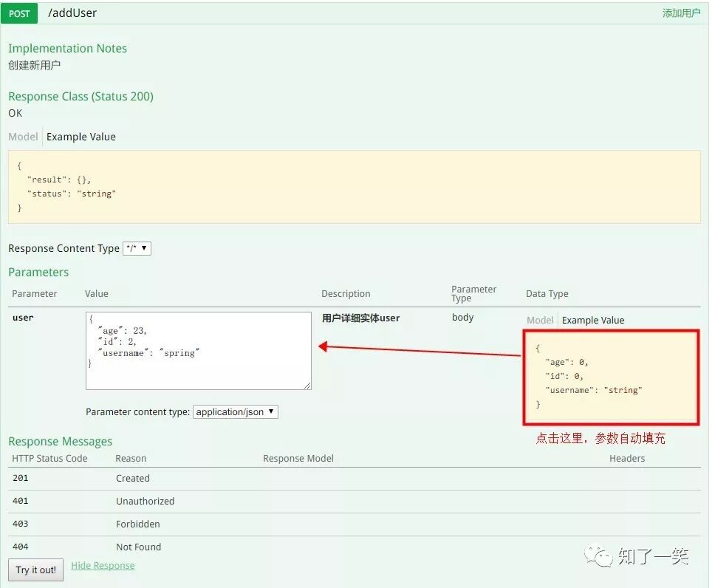Viewport: 712px width, 588px height.
Task: Click the green POST method badge
Action: [19, 13]
